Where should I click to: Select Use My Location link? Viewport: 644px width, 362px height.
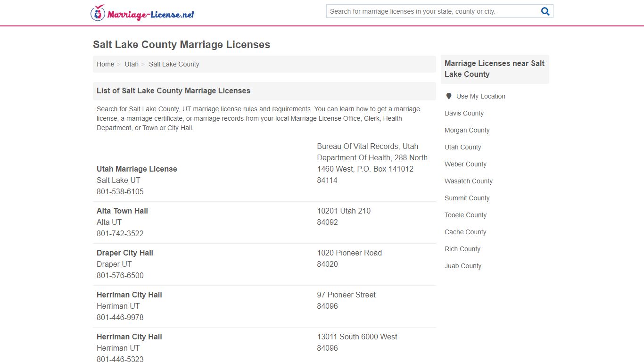click(x=480, y=96)
